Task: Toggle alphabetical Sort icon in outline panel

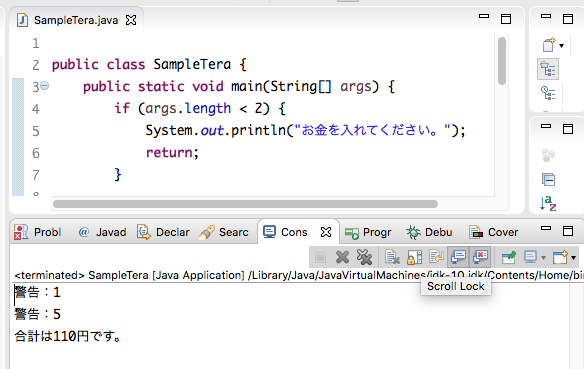Action: (548, 203)
